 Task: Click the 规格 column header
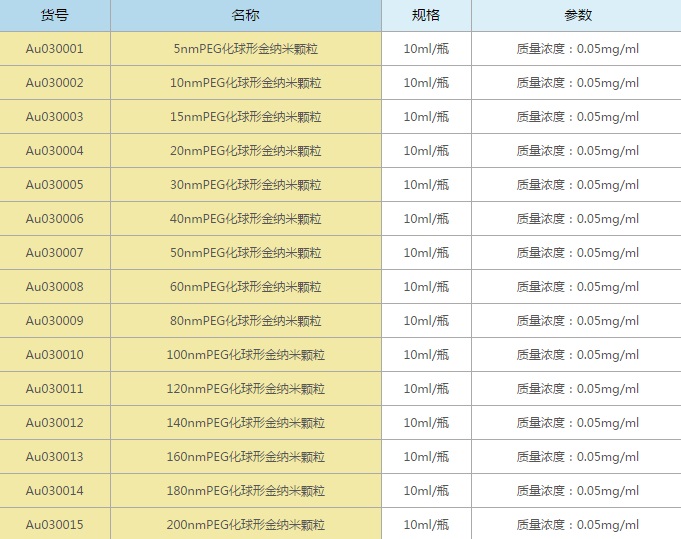tap(426, 15)
